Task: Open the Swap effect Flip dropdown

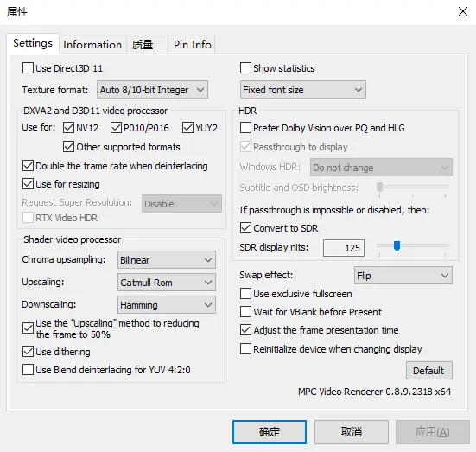Action: click(403, 276)
